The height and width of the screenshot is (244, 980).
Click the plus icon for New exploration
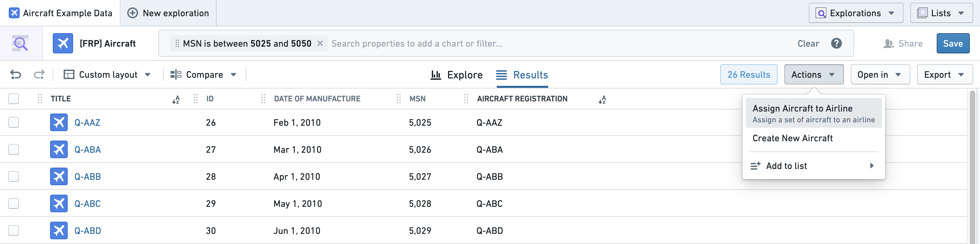pyautogui.click(x=132, y=13)
